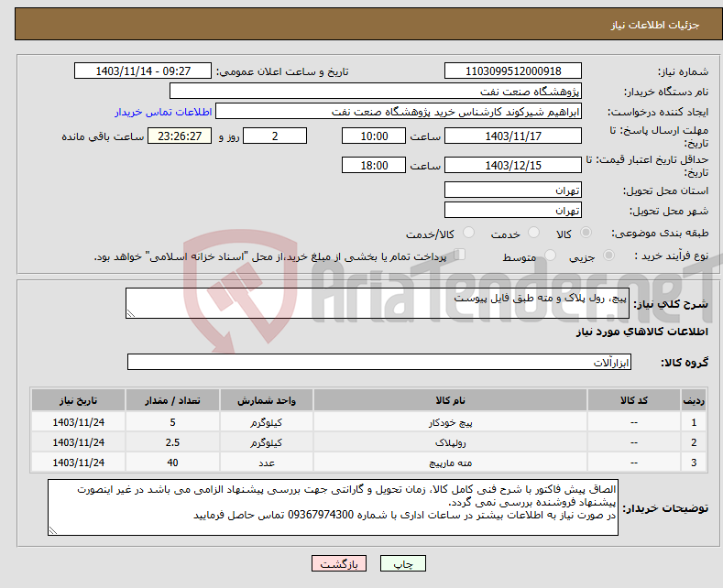Click the شماره نیاز field 1103099512000918

pos(513,71)
